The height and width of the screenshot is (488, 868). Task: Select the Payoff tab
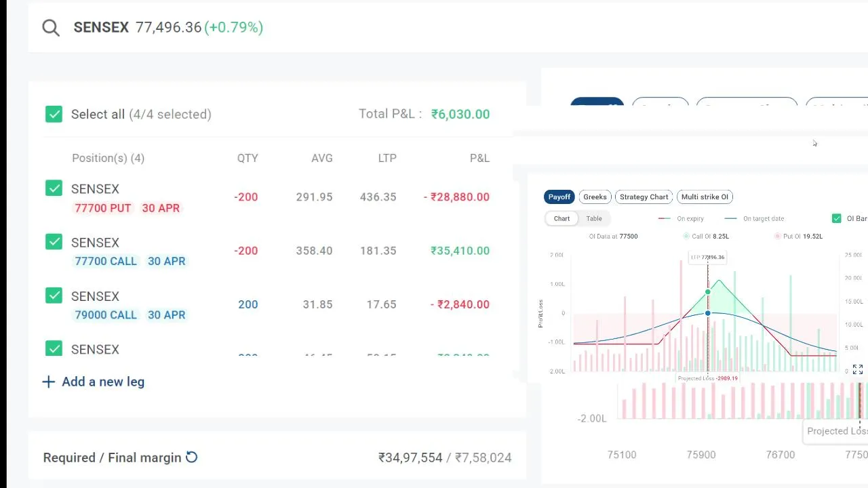(x=559, y=197)
